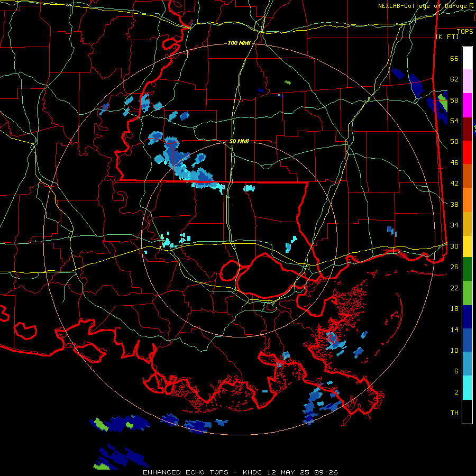Click the legend value 50
This screenshot has width=476, height=476.
pos(454,141)
